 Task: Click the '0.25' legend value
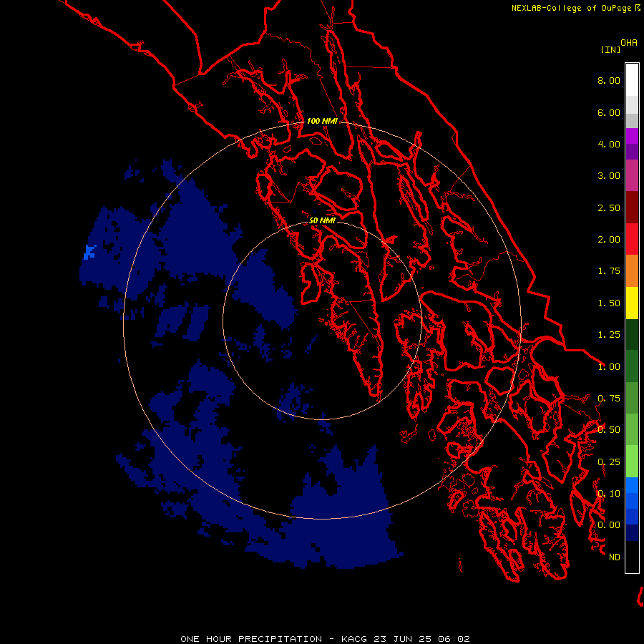[609, 462]
